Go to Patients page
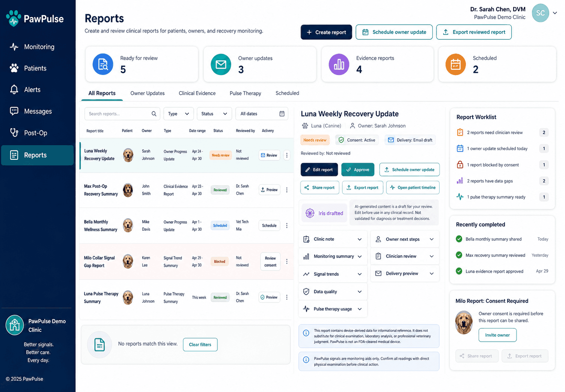This screenshot has height=392, width=565. [x=38, y=68]
